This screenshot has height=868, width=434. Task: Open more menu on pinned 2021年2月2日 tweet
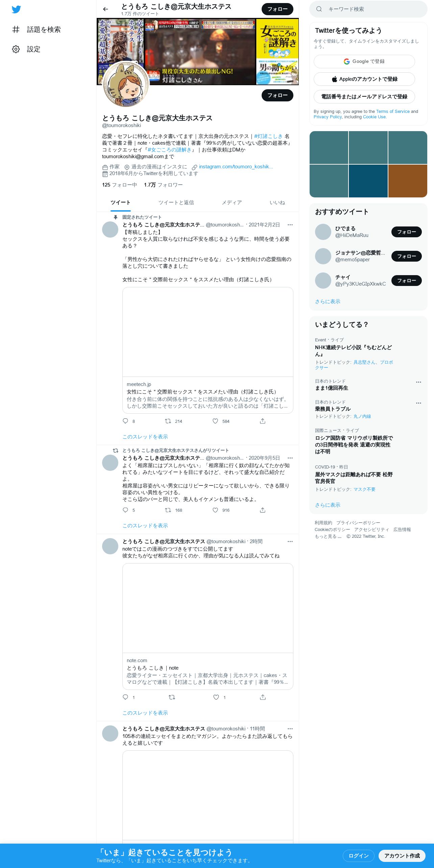tap(290, 225)
